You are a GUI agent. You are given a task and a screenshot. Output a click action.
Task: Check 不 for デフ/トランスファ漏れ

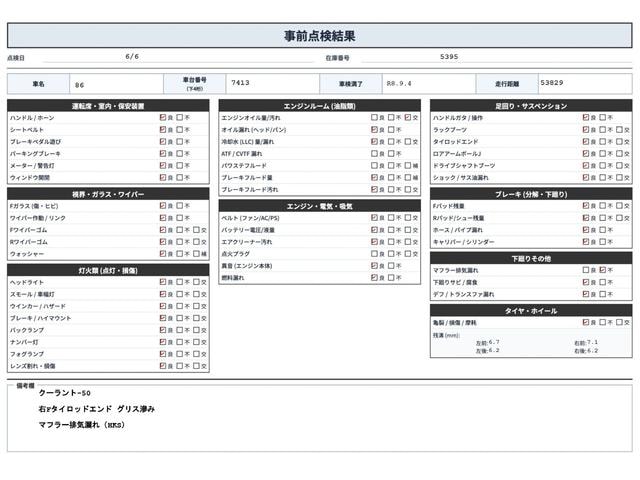[x=602, y=294]
